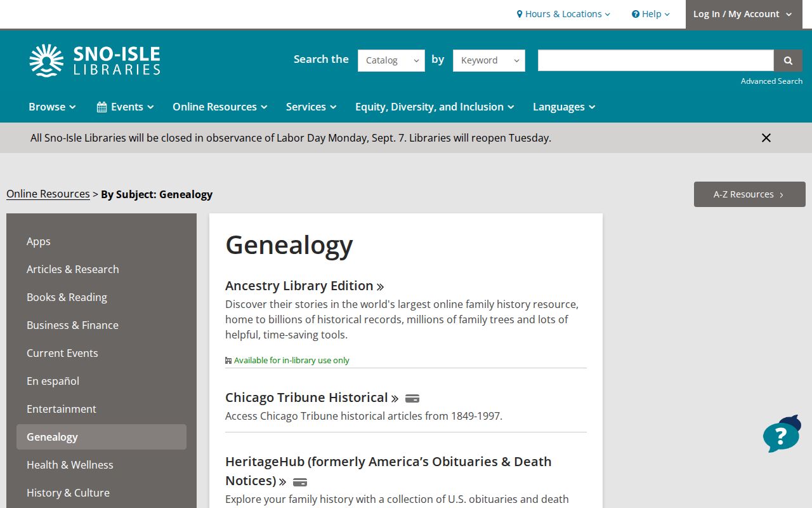Click the Advanced Search link

tap(771, 81)
